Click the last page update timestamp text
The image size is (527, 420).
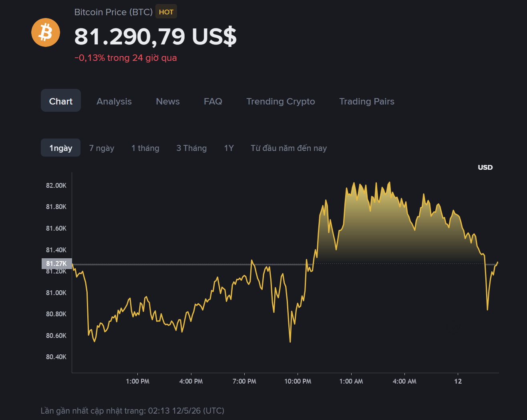(x=133, y=411)
